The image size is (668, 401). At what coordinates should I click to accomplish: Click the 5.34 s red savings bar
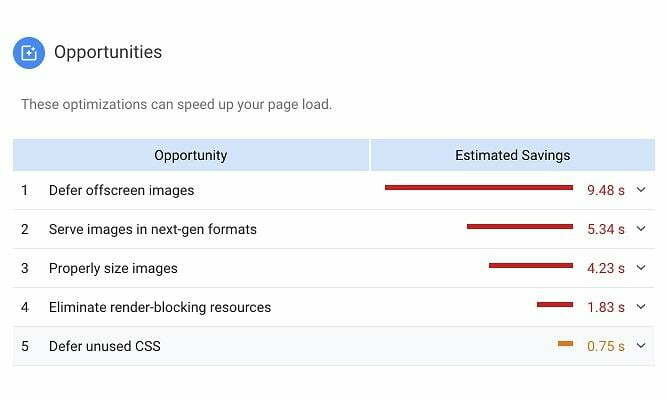tap(519, 226)
